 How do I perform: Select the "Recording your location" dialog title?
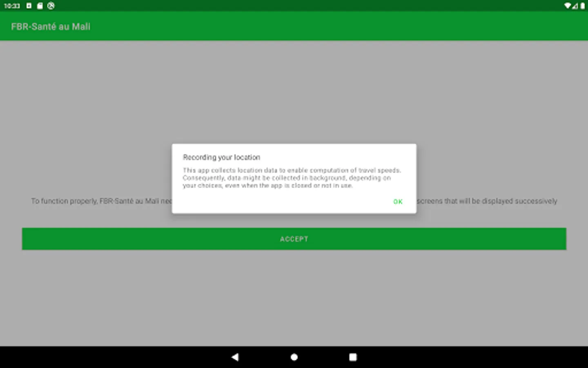coord(221,157)
